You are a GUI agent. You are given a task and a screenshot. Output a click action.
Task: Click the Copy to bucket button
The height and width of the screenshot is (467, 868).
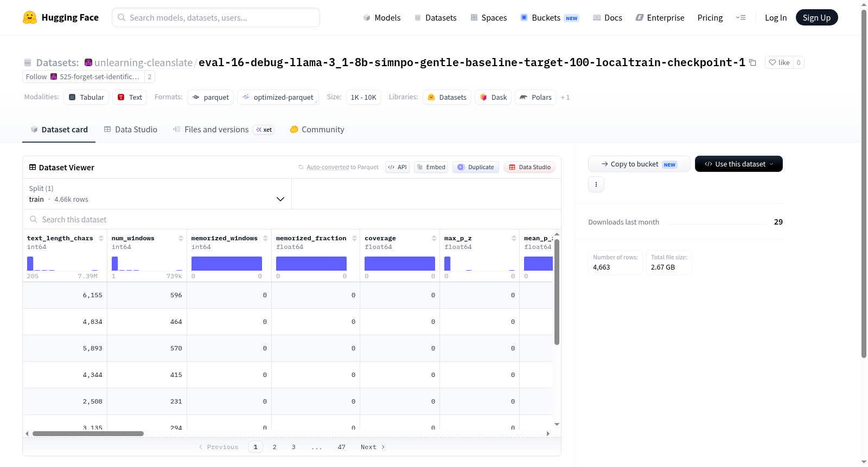pyautogui.click(x=639, y=164)
